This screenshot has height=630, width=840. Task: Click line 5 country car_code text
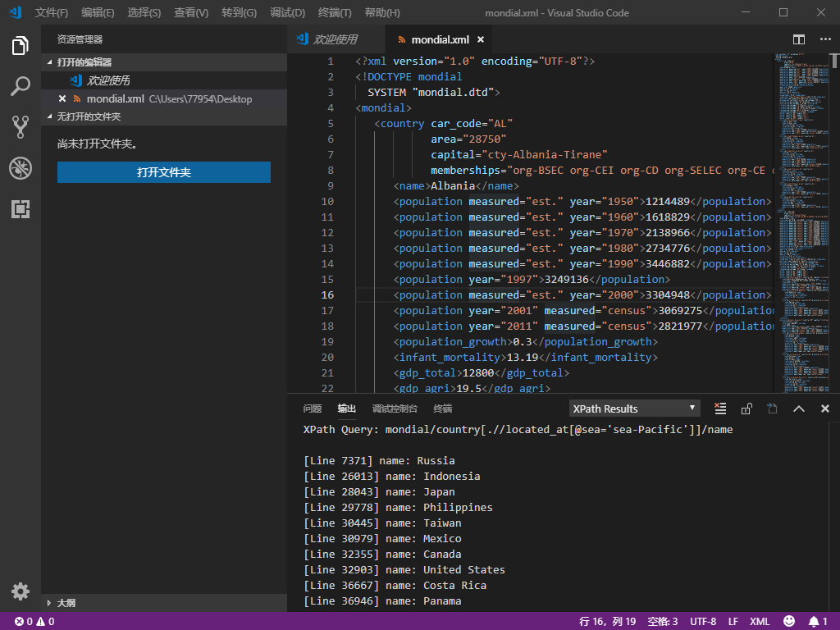443,124
